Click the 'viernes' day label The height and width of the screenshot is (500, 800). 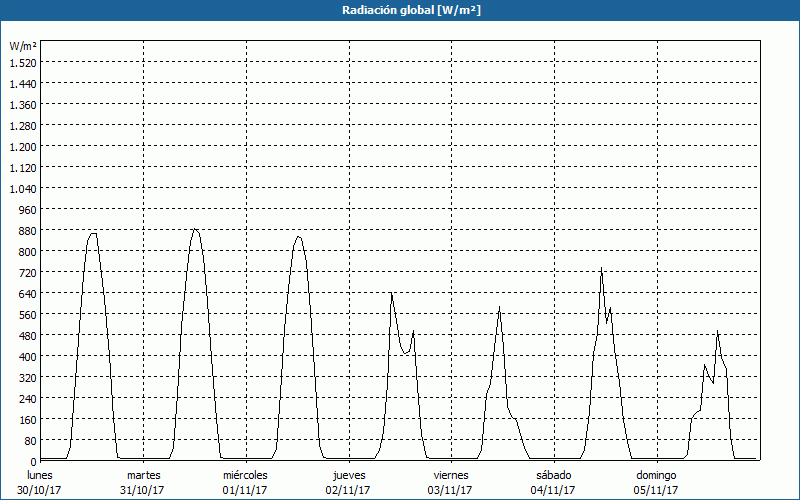[x=451, y=475]
